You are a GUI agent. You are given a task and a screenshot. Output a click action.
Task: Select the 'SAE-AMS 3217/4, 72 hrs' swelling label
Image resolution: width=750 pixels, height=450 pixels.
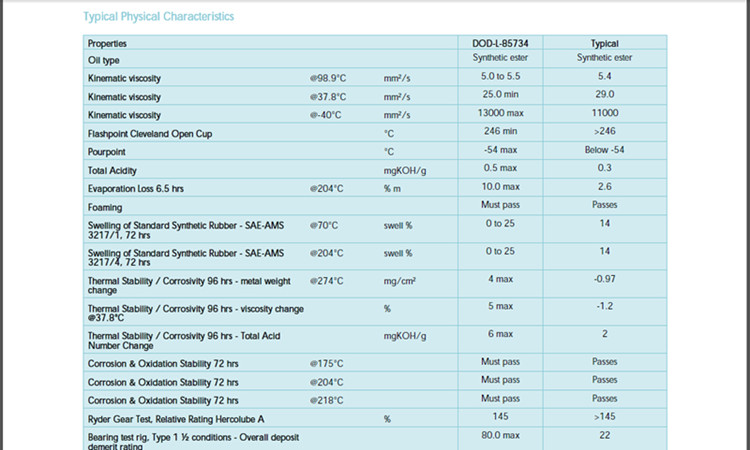pyautogui.click(x=186, y=258)
